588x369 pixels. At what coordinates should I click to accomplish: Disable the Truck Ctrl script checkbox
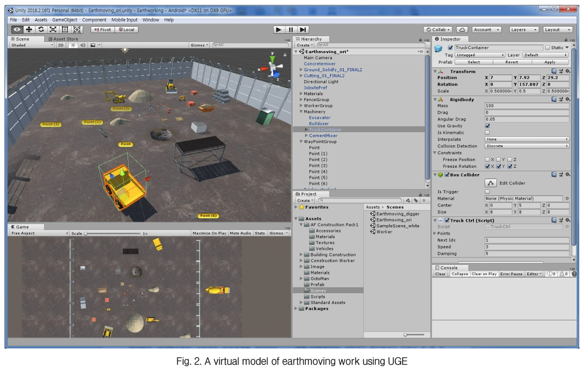pos(447,220)
